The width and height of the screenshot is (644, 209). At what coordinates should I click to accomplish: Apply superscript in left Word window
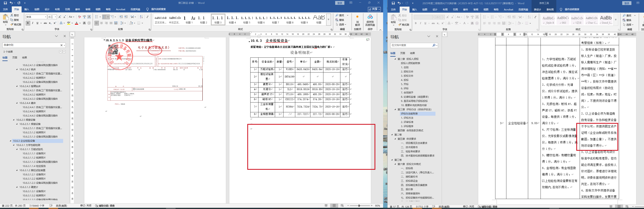point(55,23)
